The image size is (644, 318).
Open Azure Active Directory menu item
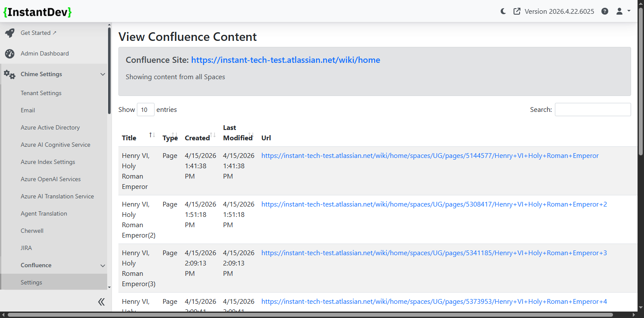pyautogui.click(x=50, y=127)
